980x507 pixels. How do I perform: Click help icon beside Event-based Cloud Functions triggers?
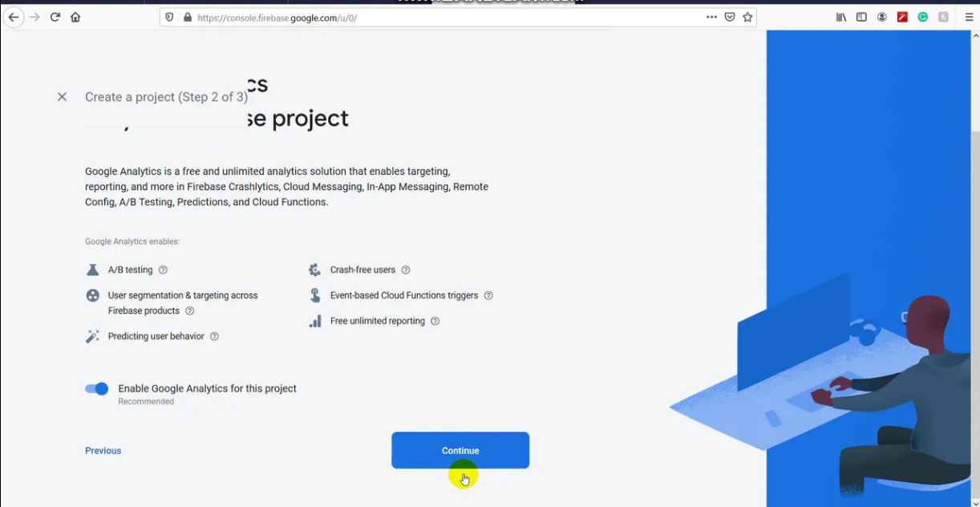488,296
